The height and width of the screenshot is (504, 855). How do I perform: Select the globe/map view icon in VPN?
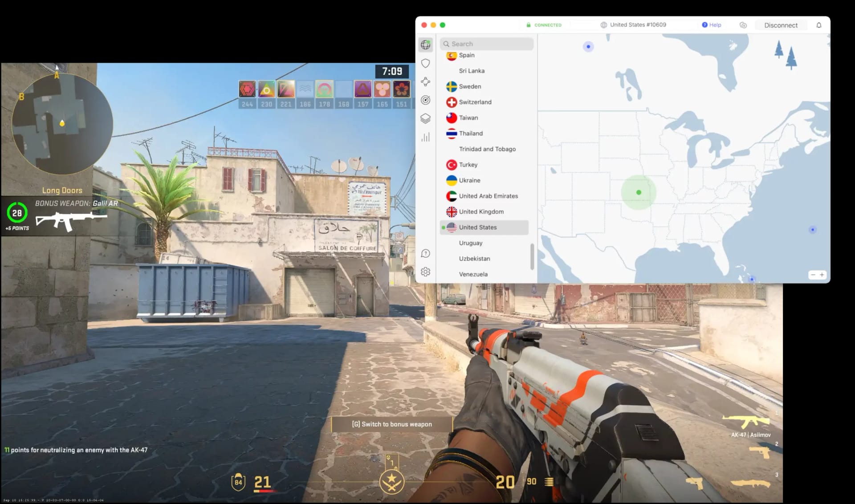pos(426,45)
